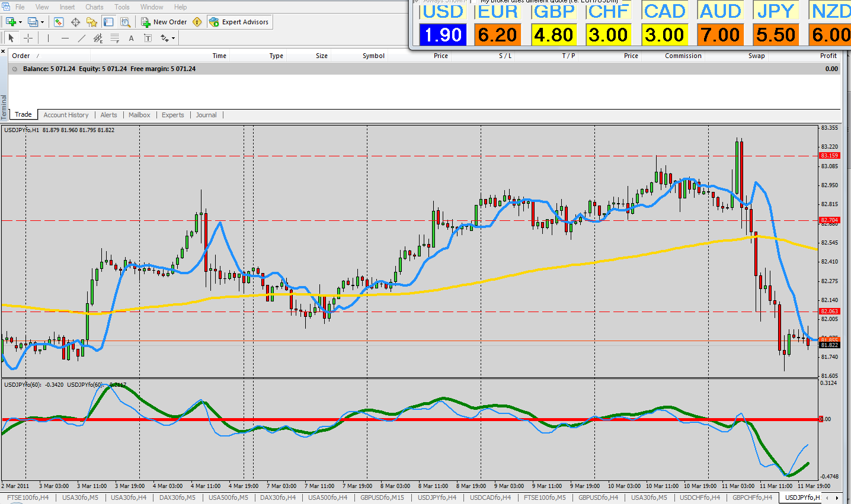The height and width of the screenshot is (504, 851).
Task: Select the Horizontal Line drawing tool
Action: coord(65,38)
